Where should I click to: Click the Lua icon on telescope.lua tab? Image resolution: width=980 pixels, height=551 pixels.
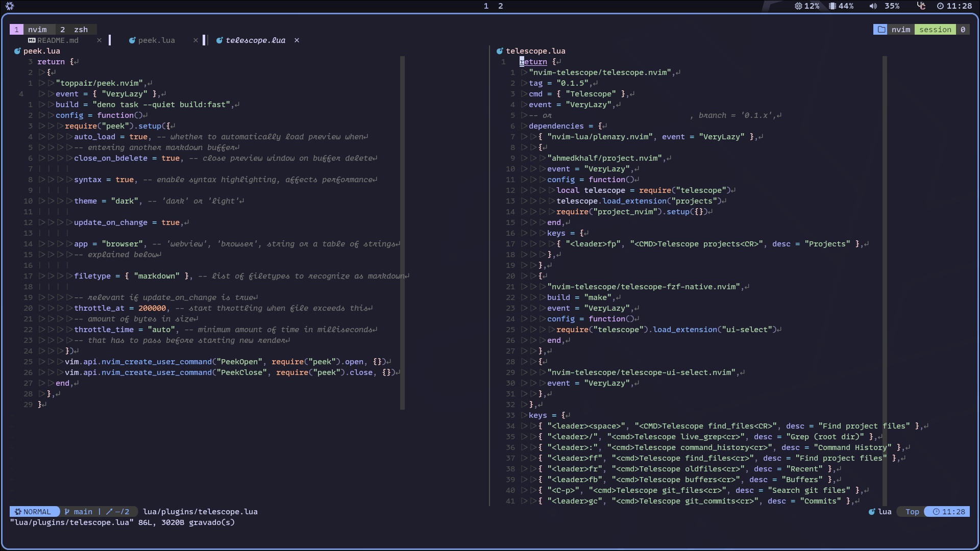coord(219,40)
